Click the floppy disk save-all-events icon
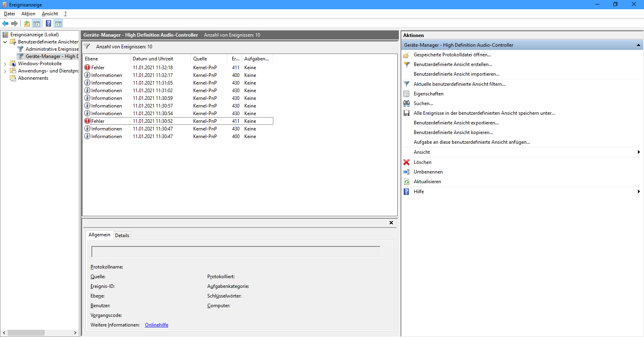Viewport: 644px width, 337px height. (407, 113)
